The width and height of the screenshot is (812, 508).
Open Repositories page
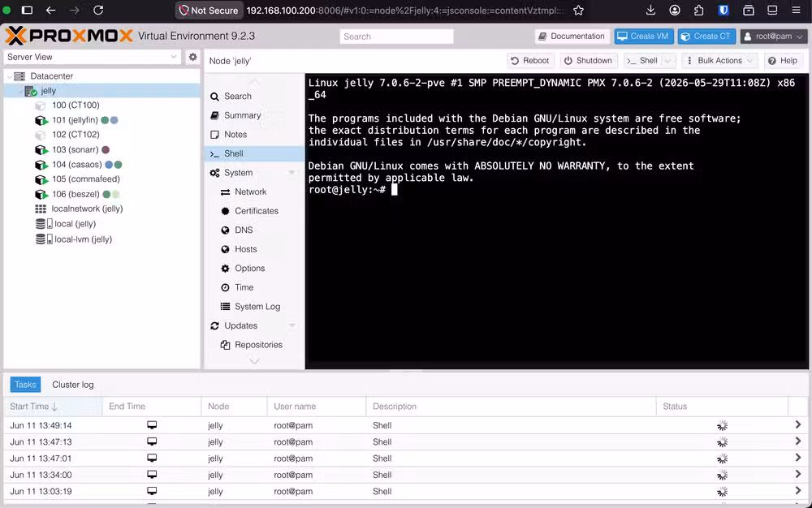[258, 345]
